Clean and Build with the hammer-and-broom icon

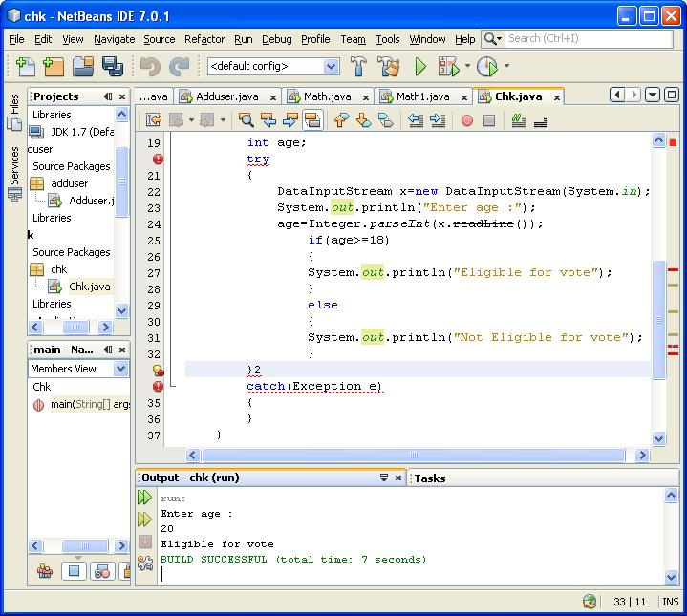[389, 67]
